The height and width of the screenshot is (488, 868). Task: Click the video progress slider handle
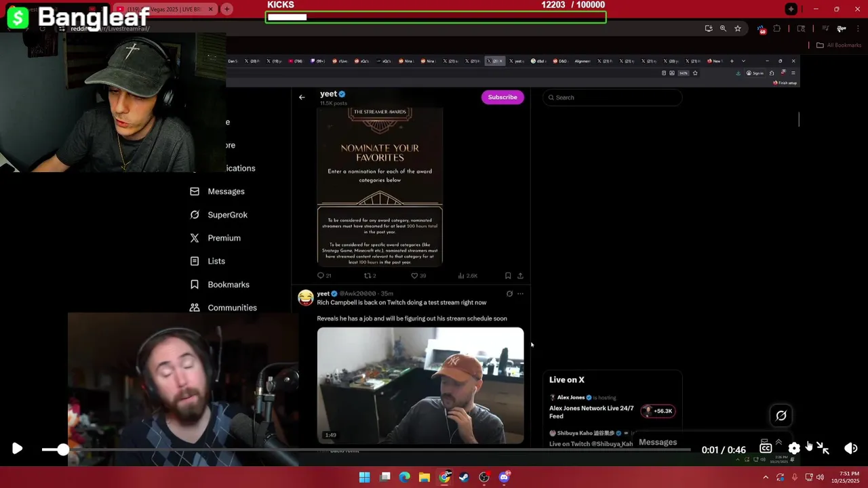coord(62,449)
